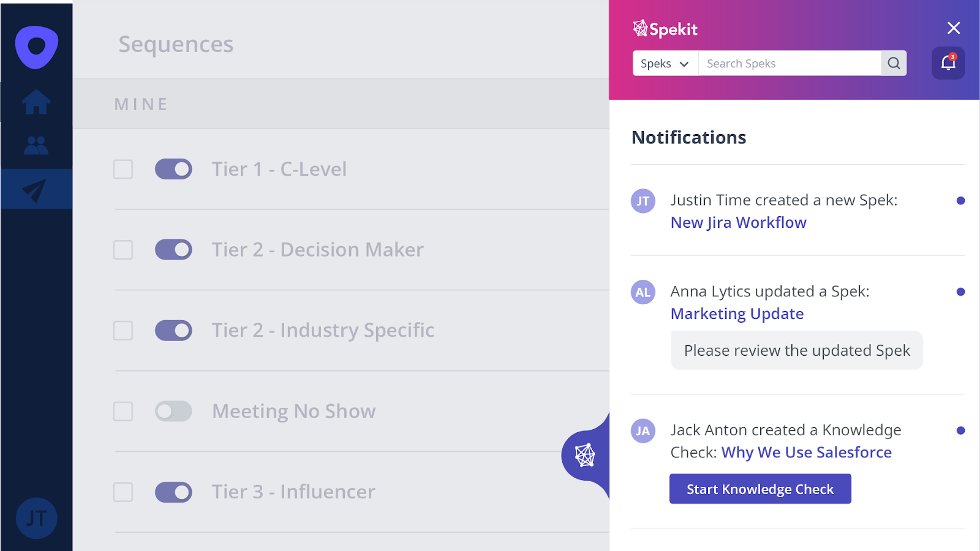The width and height of the screenshot is (980, 551).
Task: Disable the Tier 1 - C-Level toggle
Action: 173,169
